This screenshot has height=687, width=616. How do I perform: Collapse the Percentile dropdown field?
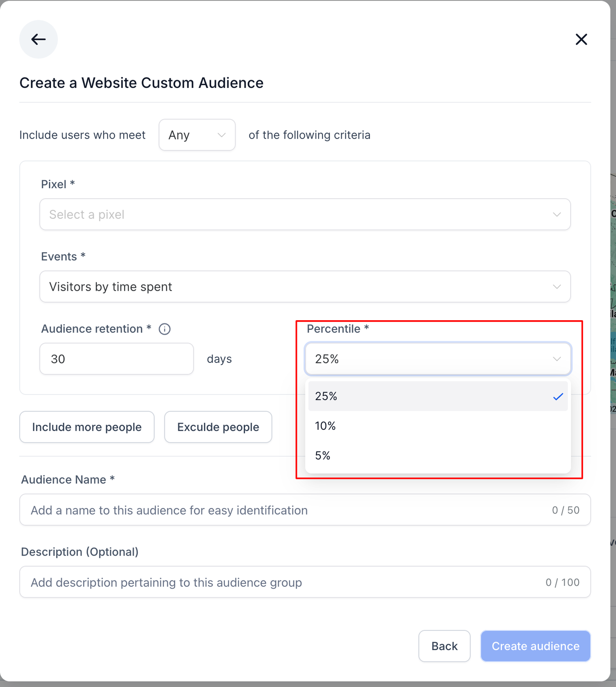(x=438, y=359)
